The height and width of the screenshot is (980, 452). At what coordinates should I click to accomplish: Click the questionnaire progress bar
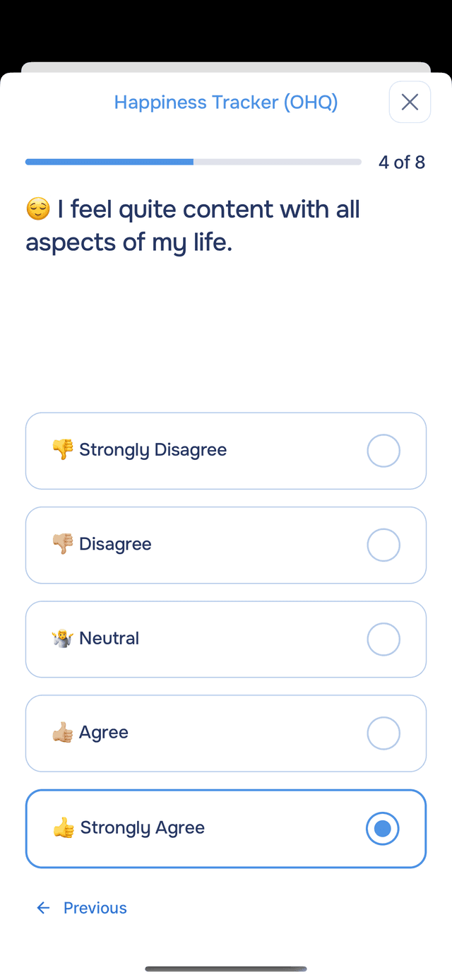[193, 163]
